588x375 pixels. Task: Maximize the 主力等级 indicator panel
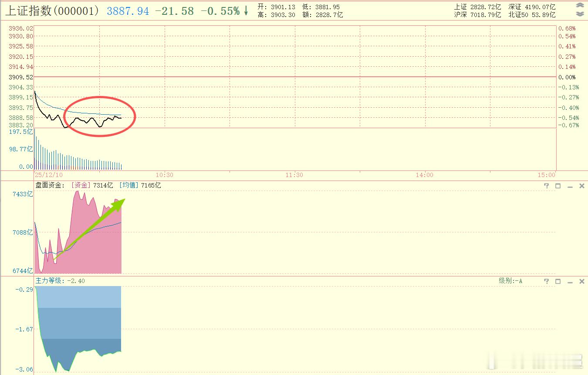point(558,281)
